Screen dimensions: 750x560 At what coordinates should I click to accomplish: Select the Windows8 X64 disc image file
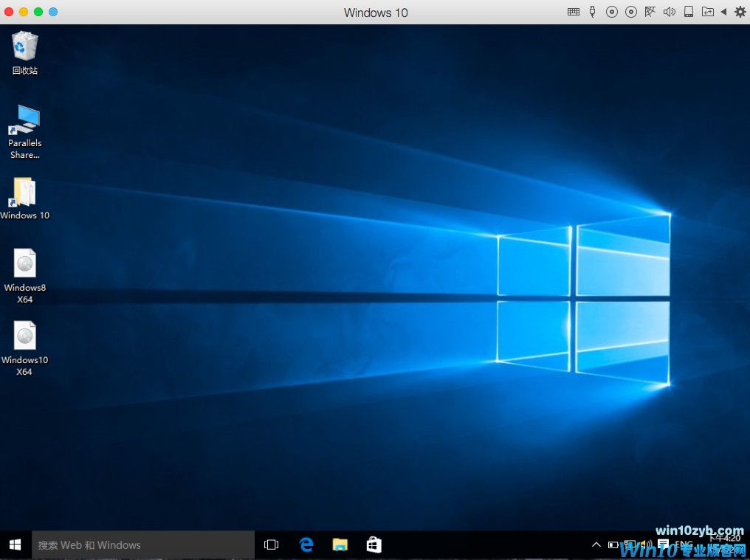click(24, 274)
